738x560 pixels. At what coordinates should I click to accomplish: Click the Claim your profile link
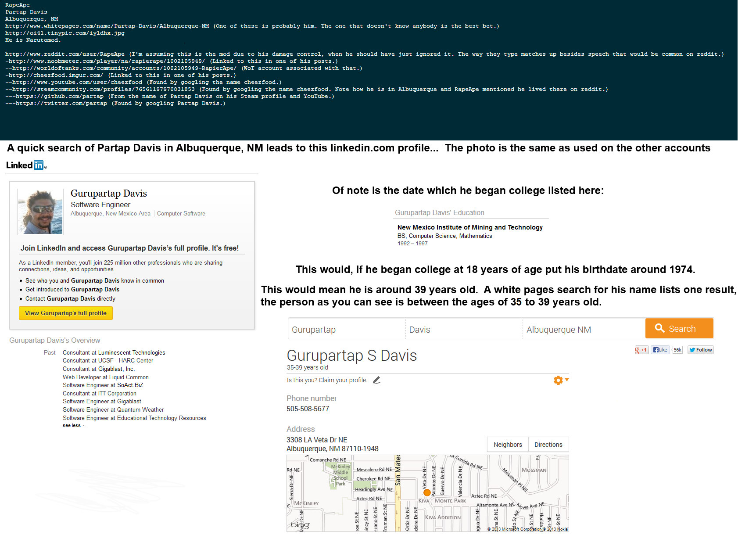(343, 381)
